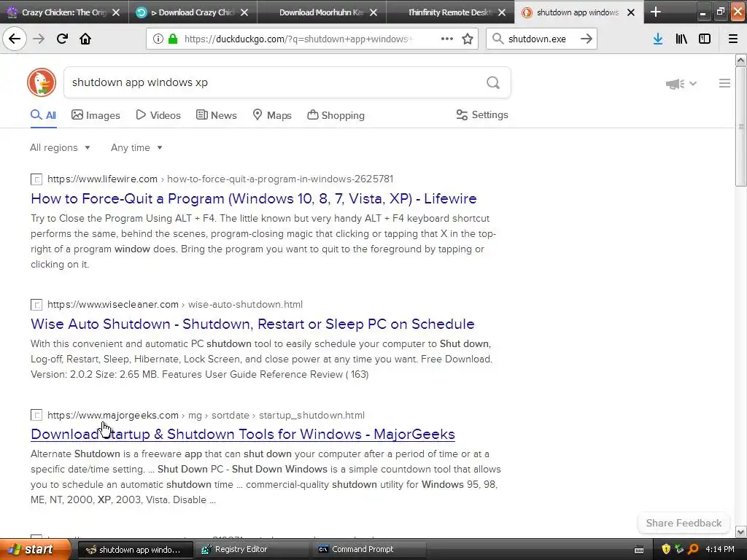Select the Shopping search tab
This screenshot has width=747, height=560.
point(336,115)
